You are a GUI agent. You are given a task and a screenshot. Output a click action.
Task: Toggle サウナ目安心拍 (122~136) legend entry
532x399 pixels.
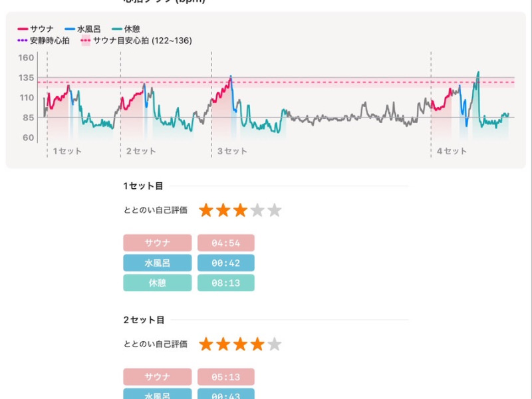coord(136,41)
